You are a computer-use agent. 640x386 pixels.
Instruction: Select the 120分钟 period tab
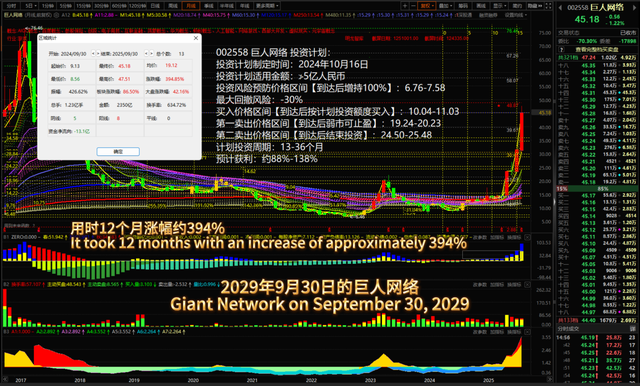138,6
